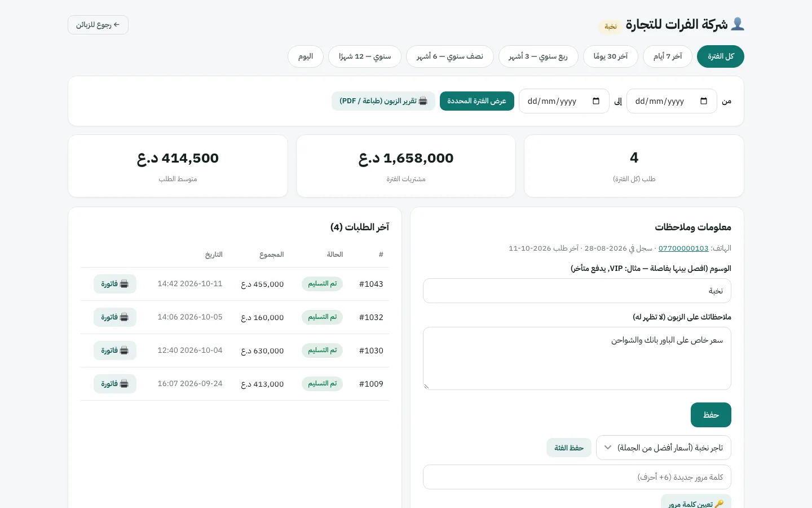Viewport: 812px width, 508px height.
Task: Go back to customers list
Action: click(98, 25)
